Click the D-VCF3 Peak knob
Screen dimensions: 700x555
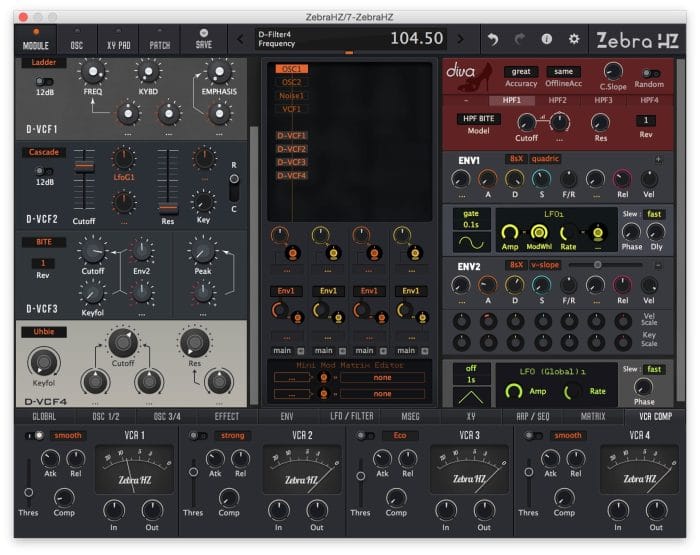(x=203, y=251)
